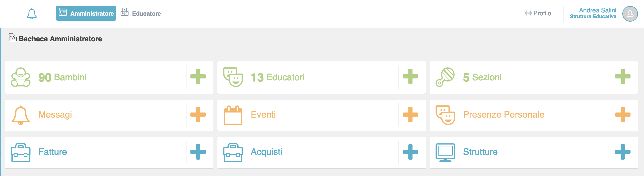Open the notifications bell in header
The image size is (644, 176).
tap(32, 13)
